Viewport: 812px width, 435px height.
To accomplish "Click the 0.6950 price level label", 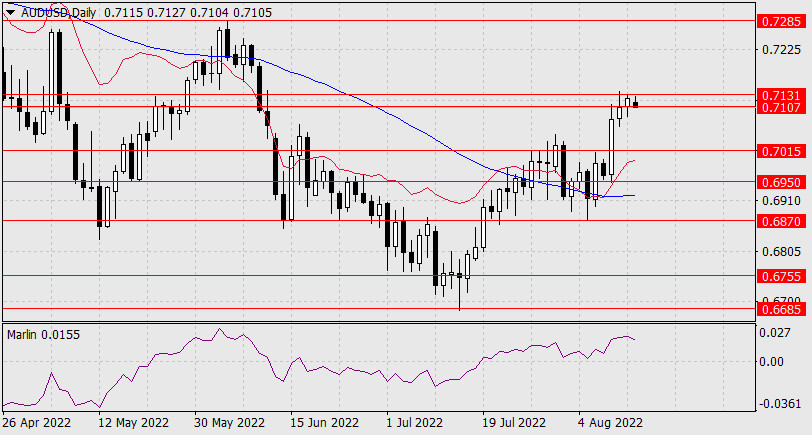I will [779, 182].
